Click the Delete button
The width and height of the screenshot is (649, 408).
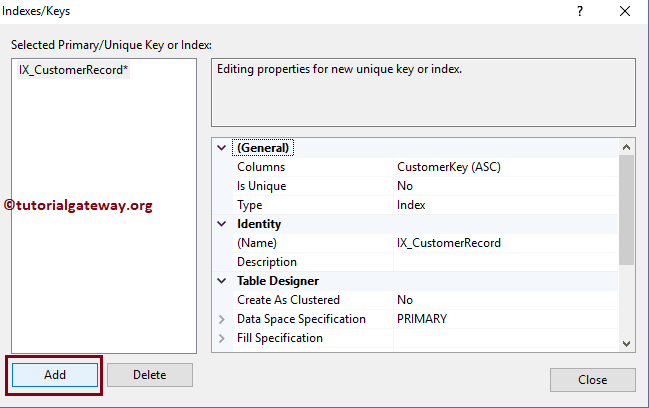pyautogui.click(x=149, y=375)
